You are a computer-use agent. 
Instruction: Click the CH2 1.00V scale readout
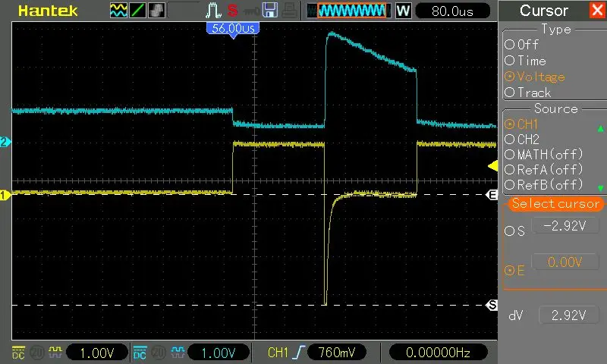tap(219, 353)
